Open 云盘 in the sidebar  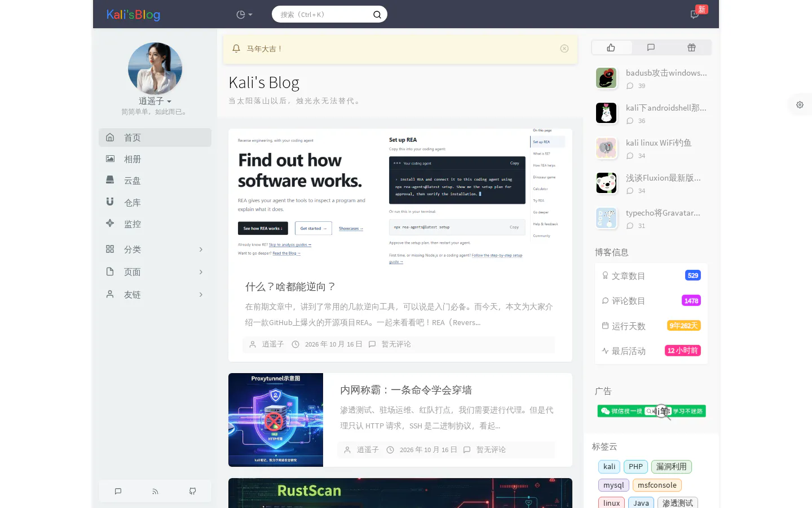155,181
